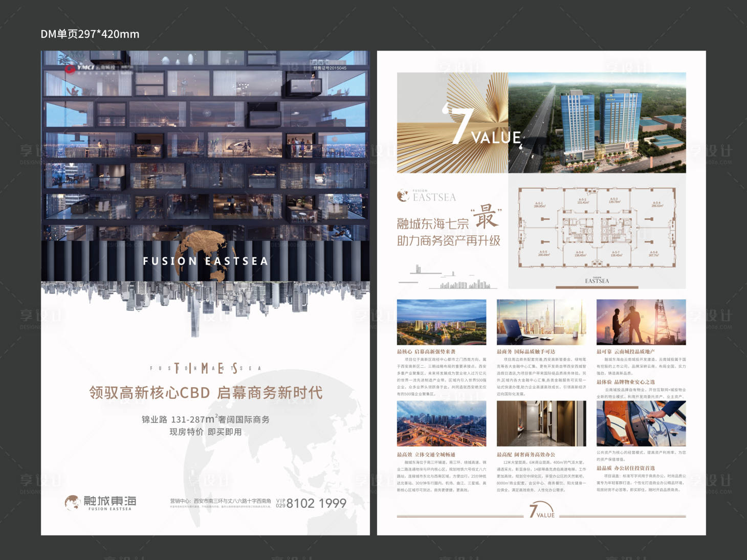Click the 'VIP 029' prefix label
The height and width of the screenshot is (560, 747).
280,503
